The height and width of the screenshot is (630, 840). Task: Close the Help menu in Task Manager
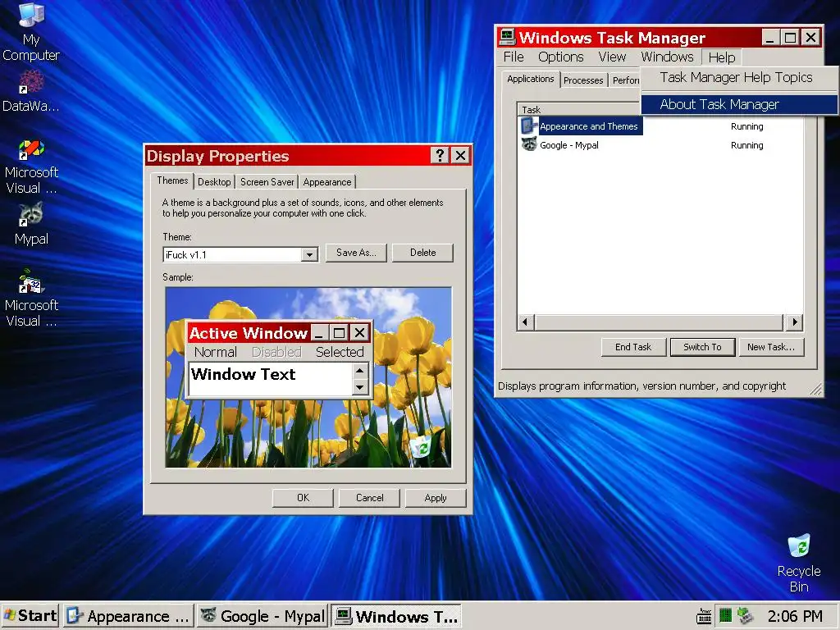722,57
